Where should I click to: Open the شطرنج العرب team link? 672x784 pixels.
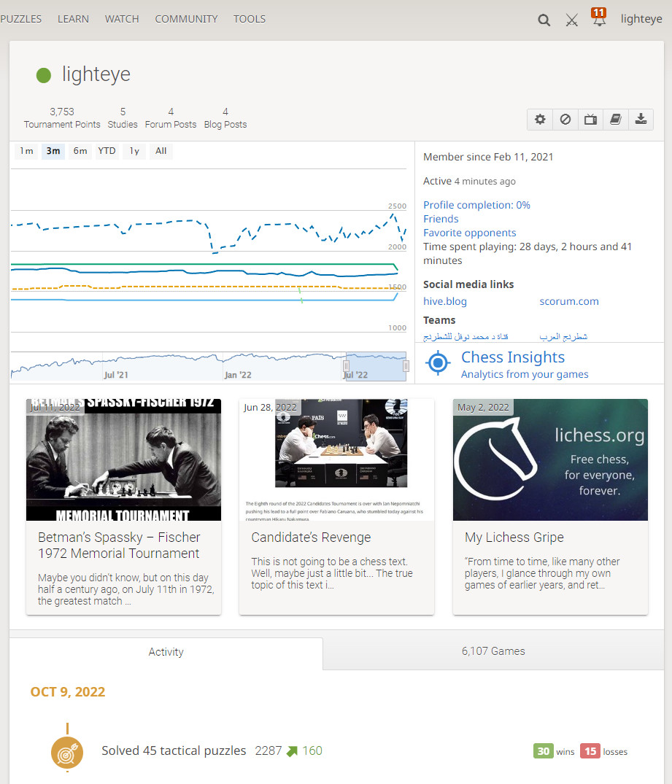pos(563,336)
